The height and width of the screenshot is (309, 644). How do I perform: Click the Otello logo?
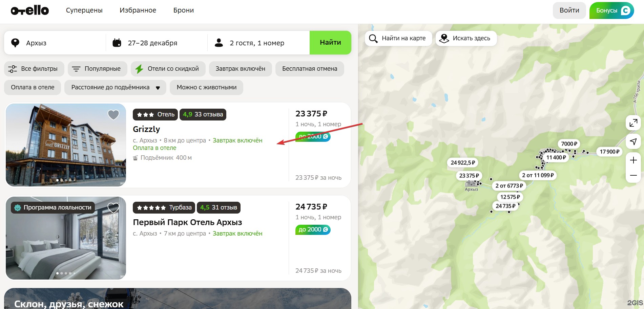pos(30,10)
